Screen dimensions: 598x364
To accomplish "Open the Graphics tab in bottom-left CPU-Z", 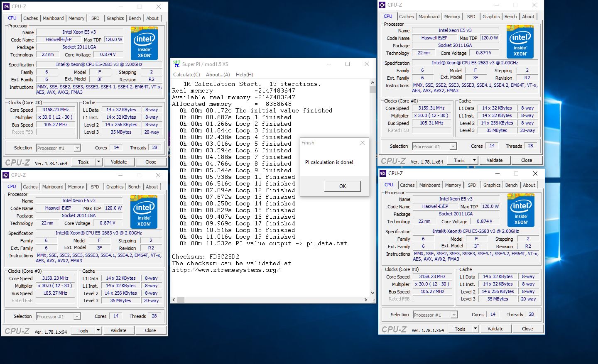I will point(115,187).
